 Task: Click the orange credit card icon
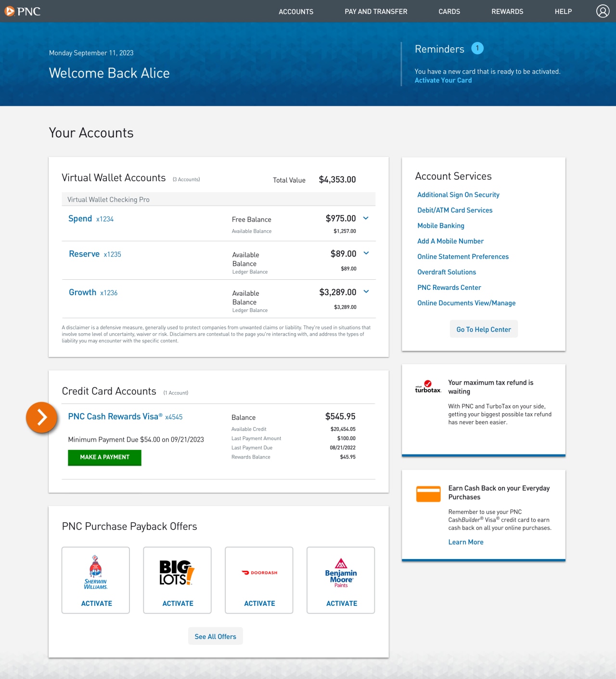[428, 494]
